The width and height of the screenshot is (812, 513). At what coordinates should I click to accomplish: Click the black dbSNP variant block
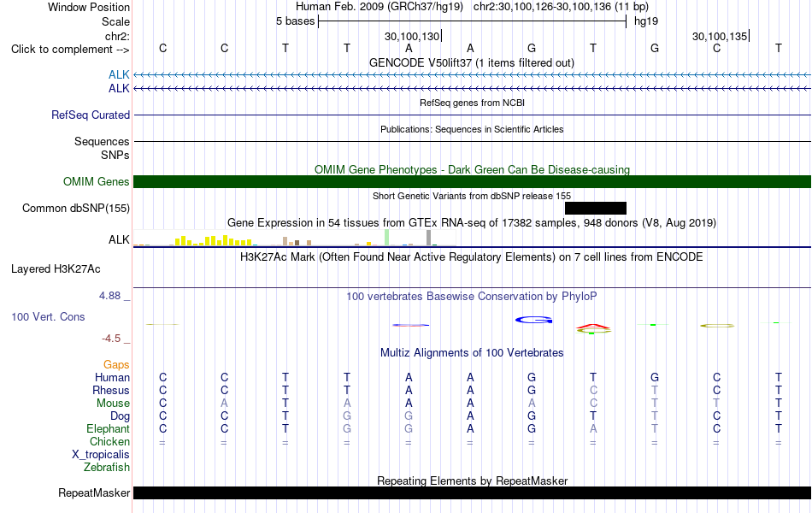596,209
